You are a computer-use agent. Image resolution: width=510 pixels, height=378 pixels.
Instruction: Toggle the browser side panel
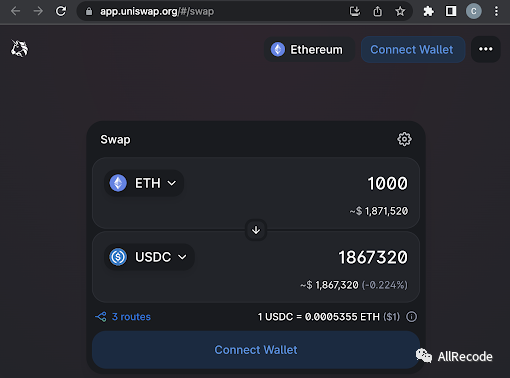pyautogui.click(x=451, y=11)
